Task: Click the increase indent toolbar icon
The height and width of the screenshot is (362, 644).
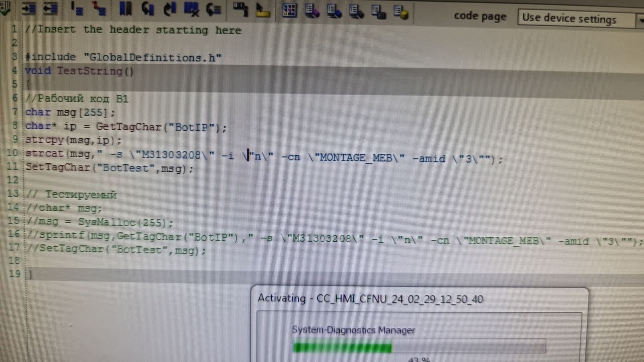Action: pos(29,9)
